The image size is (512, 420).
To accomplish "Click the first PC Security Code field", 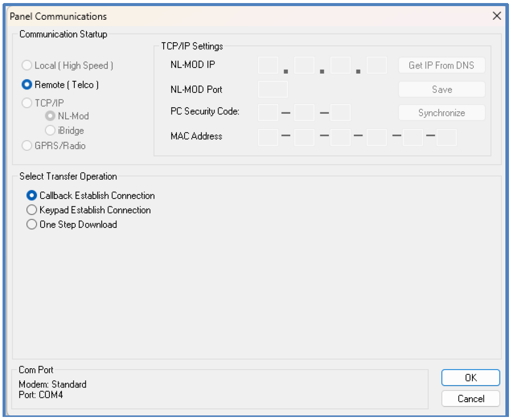I will click(x=268, y=112).
